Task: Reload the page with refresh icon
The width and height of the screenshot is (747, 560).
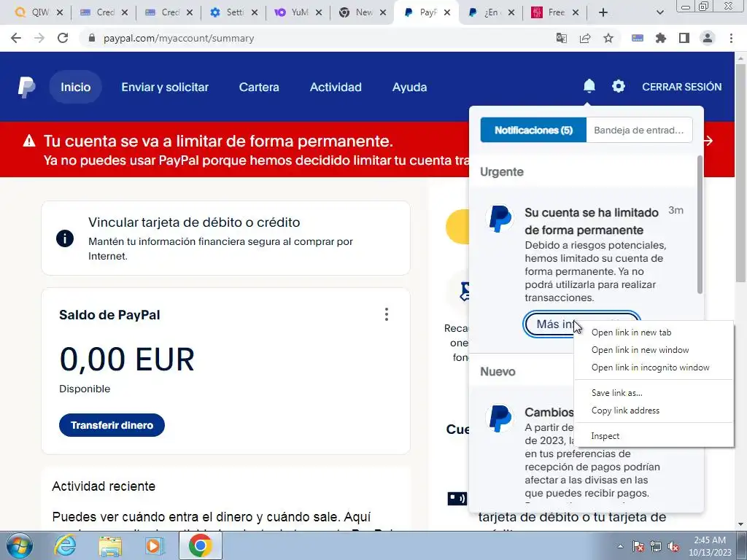Action: [63, 38]
